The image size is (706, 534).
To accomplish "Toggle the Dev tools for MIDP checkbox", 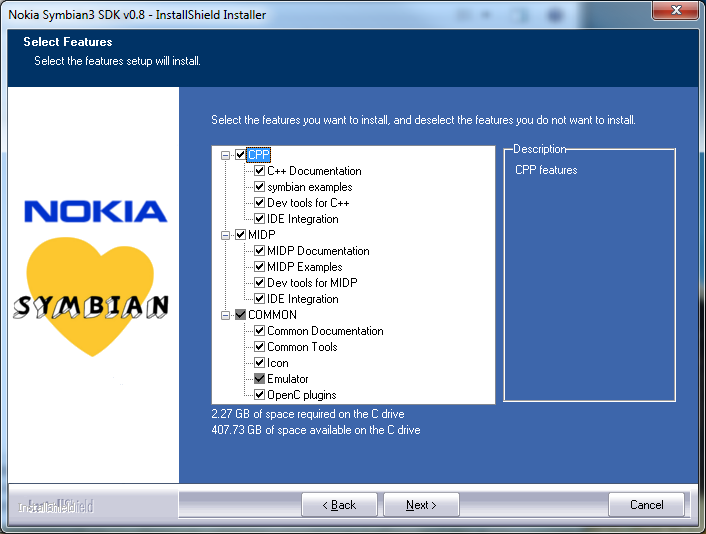I will [259, 283].
